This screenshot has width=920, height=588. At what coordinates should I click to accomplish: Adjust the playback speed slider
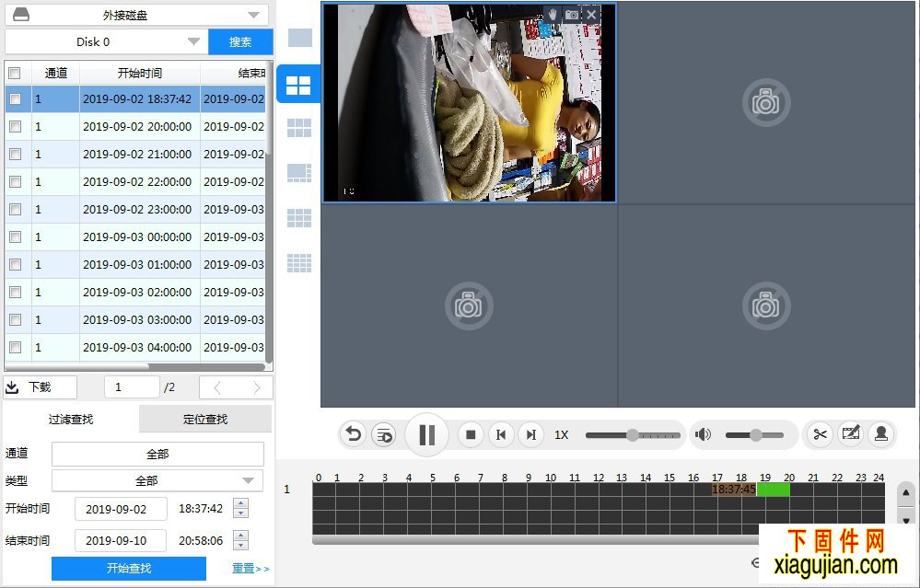click(x=633, y=435)
